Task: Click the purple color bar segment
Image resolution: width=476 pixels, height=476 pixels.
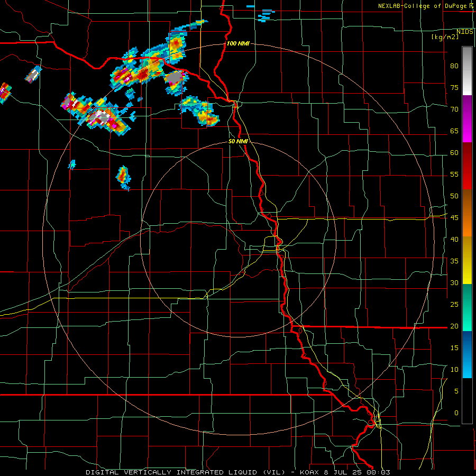Action: (467, 107)
